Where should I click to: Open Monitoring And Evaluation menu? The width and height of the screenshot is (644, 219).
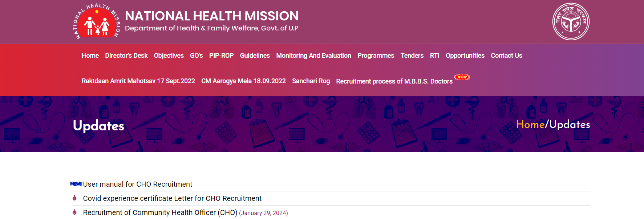[x=313, y=56]
